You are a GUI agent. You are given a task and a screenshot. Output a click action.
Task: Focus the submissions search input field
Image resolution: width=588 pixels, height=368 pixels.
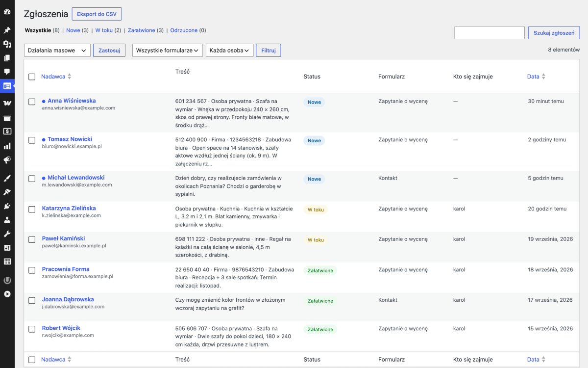click(x=490, y=33)
